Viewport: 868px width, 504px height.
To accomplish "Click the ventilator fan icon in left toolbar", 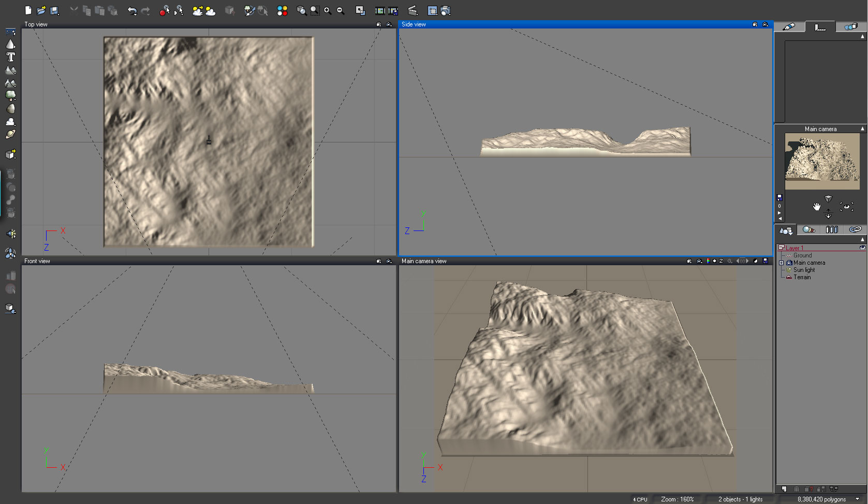I will pyautogui.click(x=10, y=253).
